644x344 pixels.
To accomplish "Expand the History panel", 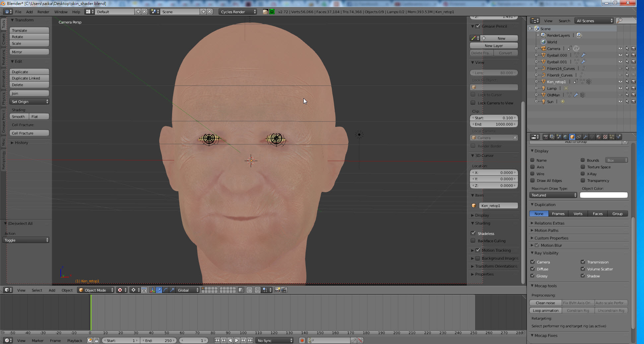I will coord(21,143).
